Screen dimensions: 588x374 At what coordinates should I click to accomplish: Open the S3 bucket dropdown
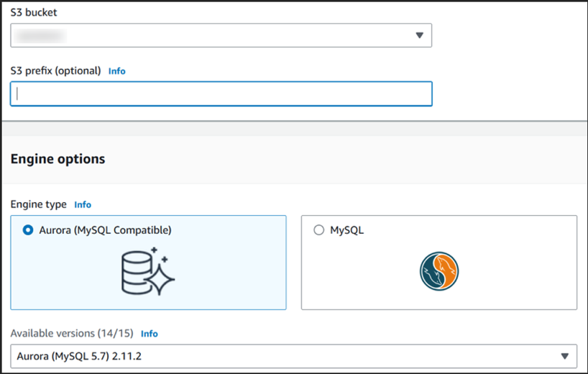point(221,35)
